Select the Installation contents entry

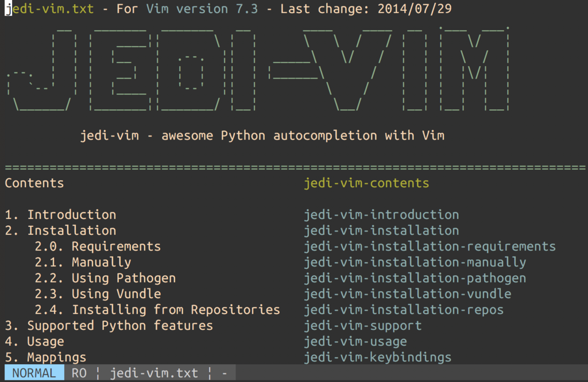71,230
